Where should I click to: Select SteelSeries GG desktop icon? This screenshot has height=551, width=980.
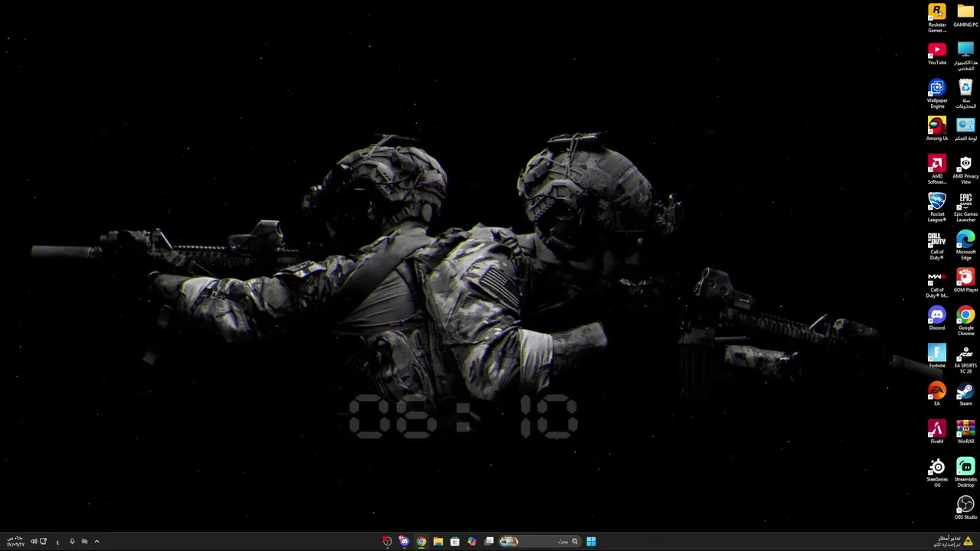pyautogui.click(x=937, y=473)
